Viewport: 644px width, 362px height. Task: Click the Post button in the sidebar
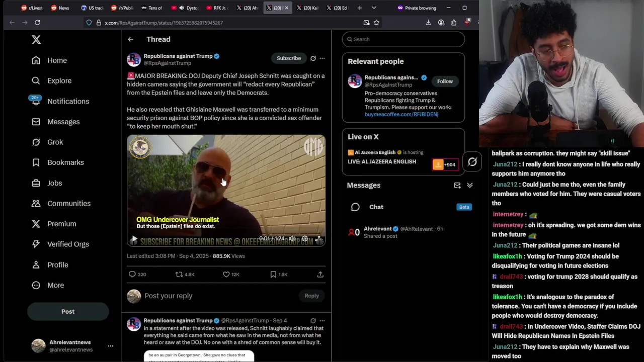(x=68, y=312)
